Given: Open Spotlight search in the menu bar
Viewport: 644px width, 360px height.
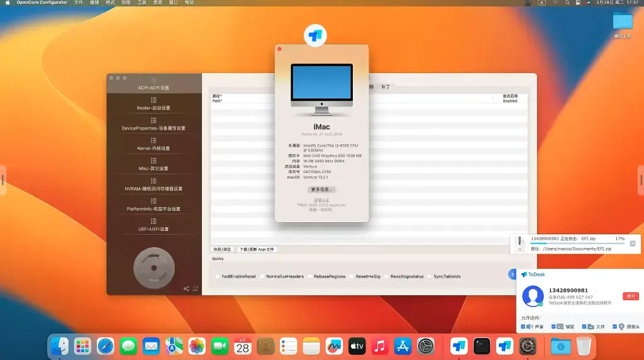Looking at the screenshot, I should click(x=567, y=3).
